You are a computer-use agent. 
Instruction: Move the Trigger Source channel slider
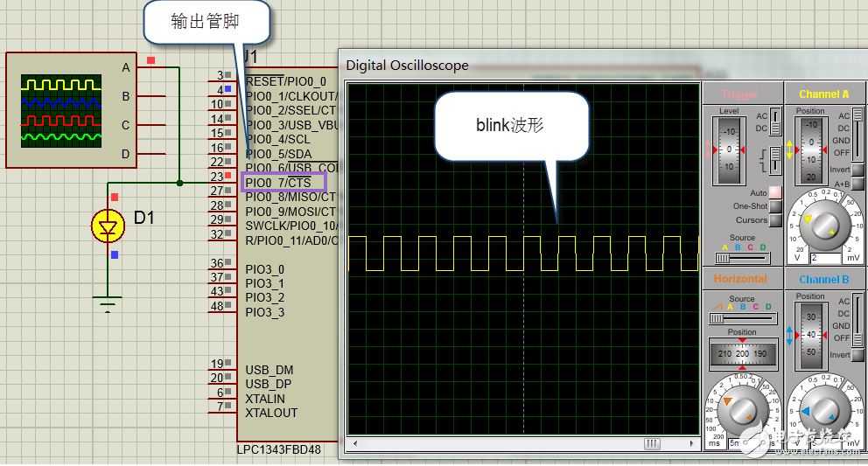pyautogui.click(x=742, y=258)
